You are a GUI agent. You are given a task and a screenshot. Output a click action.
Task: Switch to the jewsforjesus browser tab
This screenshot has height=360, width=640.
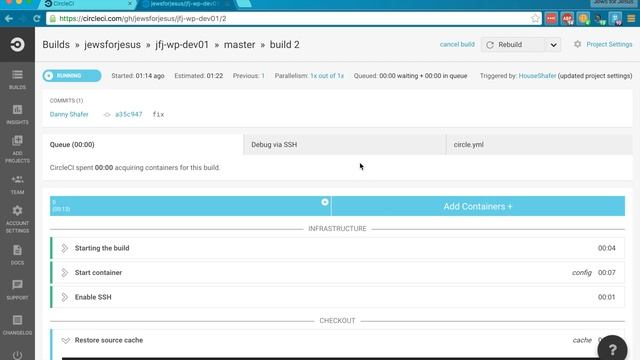(186, 4)
